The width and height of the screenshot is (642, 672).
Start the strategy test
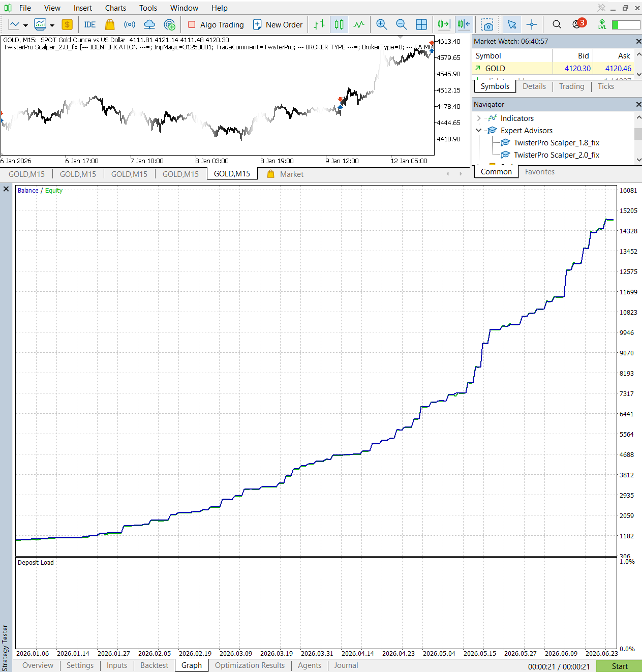[x=619, y=666]
